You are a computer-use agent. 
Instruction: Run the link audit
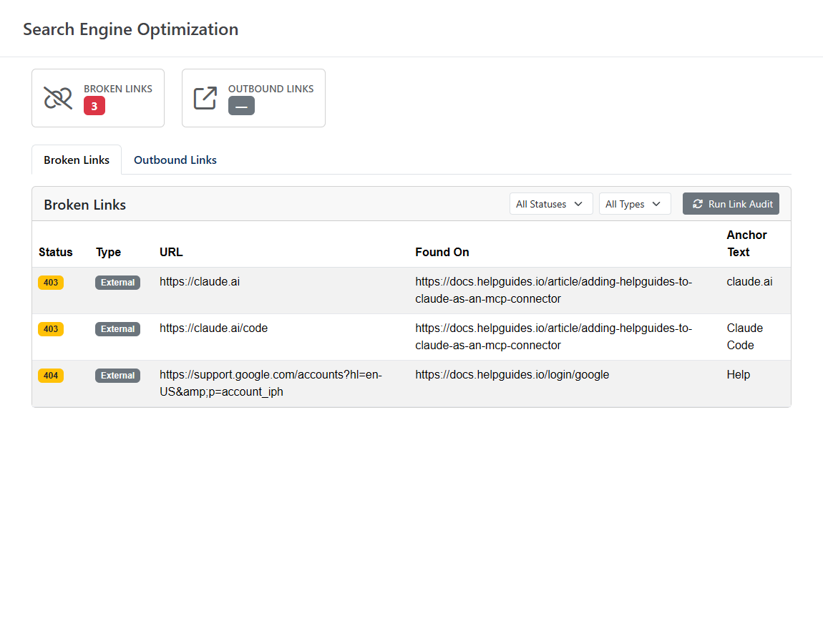tap(731, 204)
